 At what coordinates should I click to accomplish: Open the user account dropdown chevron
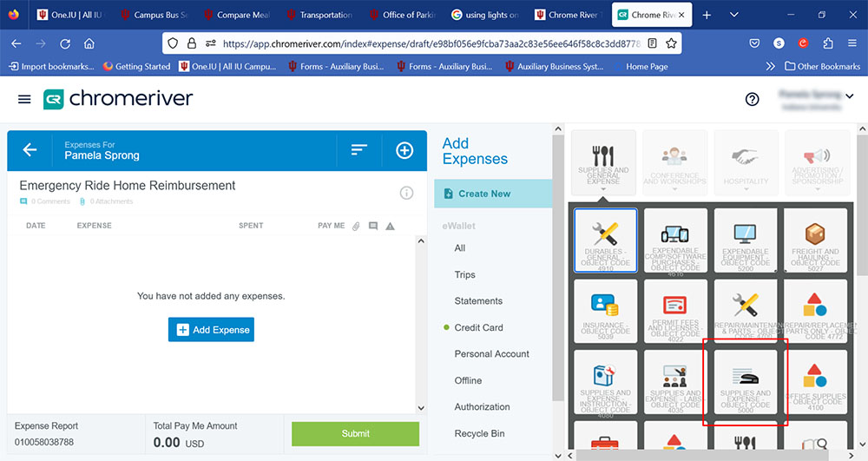pyautogui.click(x=849, y=96)
